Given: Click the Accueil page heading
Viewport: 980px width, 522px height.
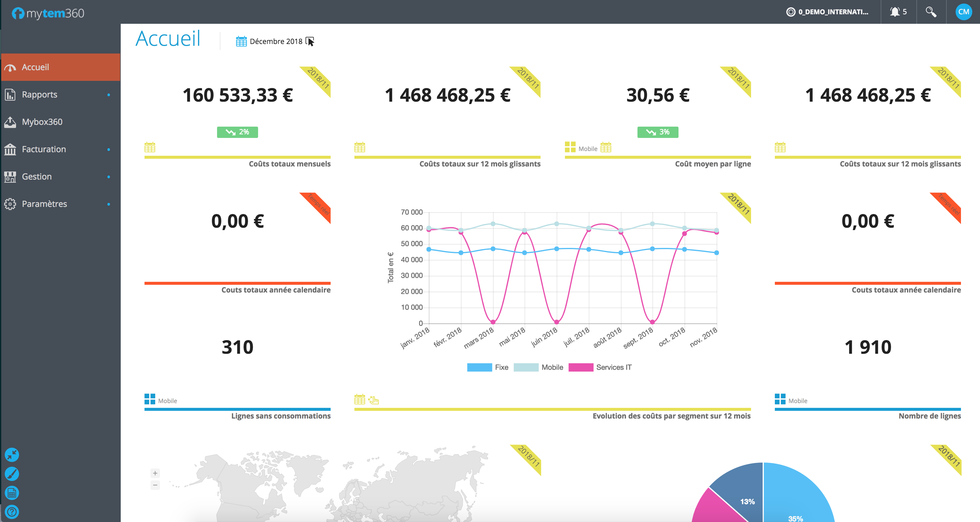Looking at the screenshot, I should pos(168,38).
